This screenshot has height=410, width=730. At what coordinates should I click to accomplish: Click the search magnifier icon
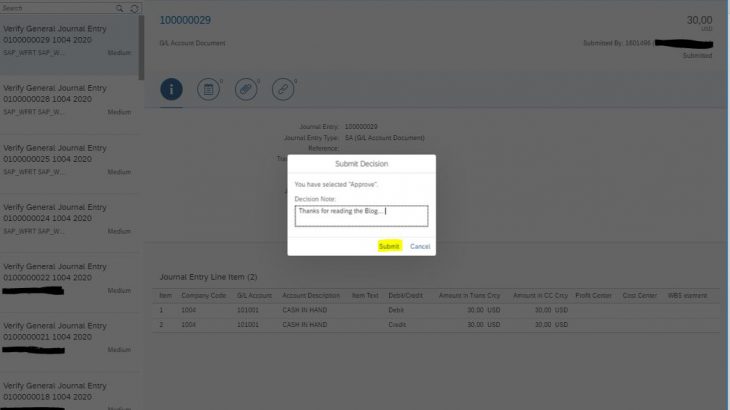coord(120,8)
